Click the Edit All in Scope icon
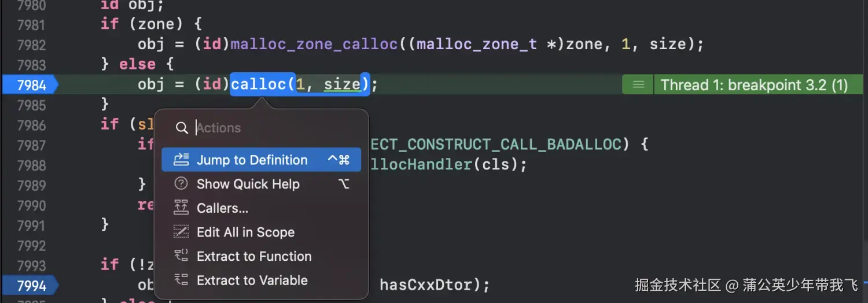This screenshot has height=303, width=868. pyautogui.click(x=181, y=232)
